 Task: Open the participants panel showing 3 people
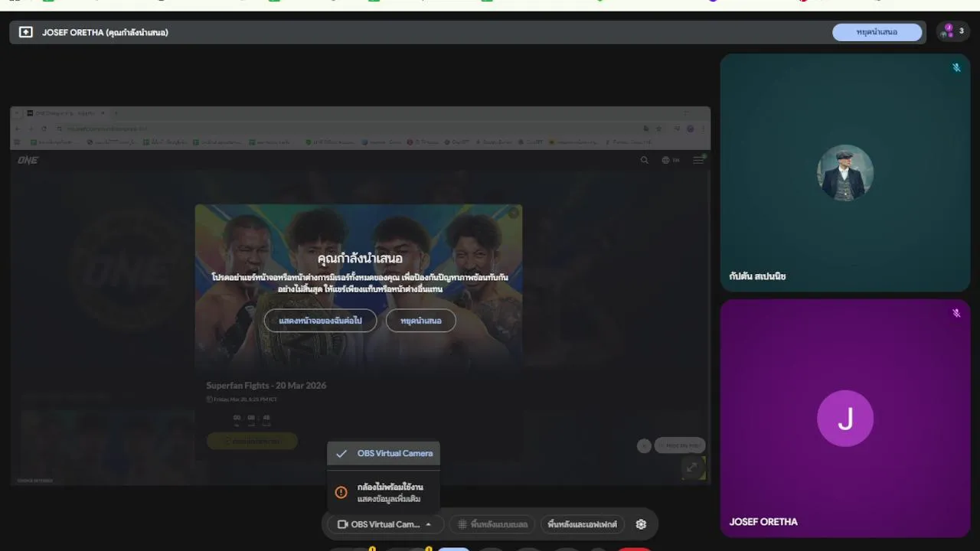click(x=953, y=31)
